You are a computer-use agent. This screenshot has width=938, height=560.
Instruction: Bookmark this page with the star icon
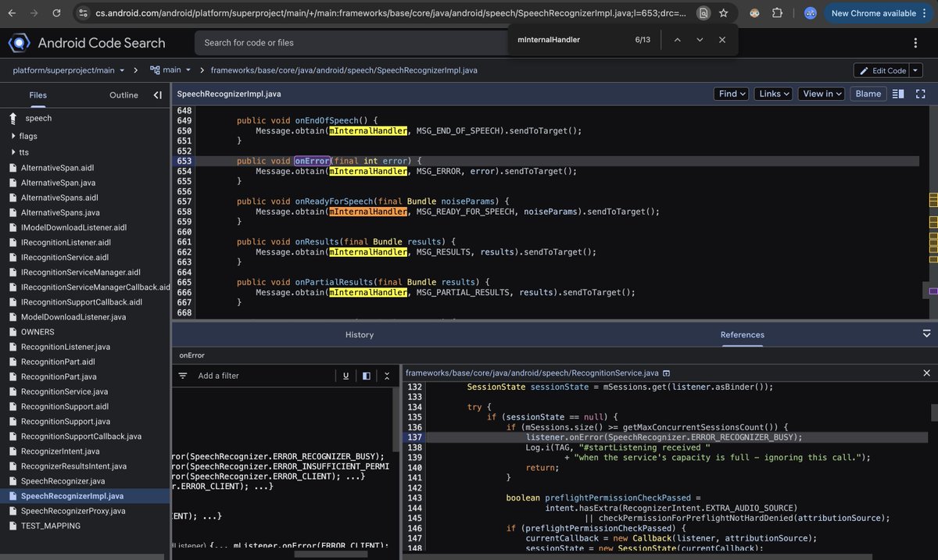tap(724, 13)
